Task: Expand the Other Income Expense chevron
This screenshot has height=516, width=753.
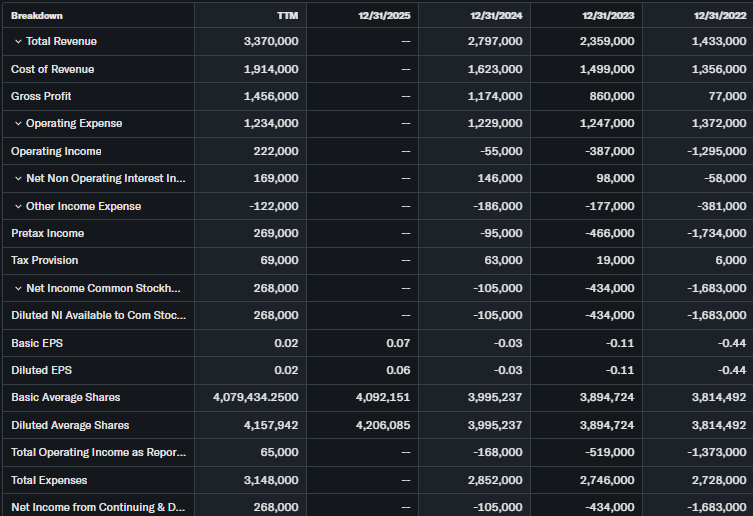Action: (x=18, y=206)
